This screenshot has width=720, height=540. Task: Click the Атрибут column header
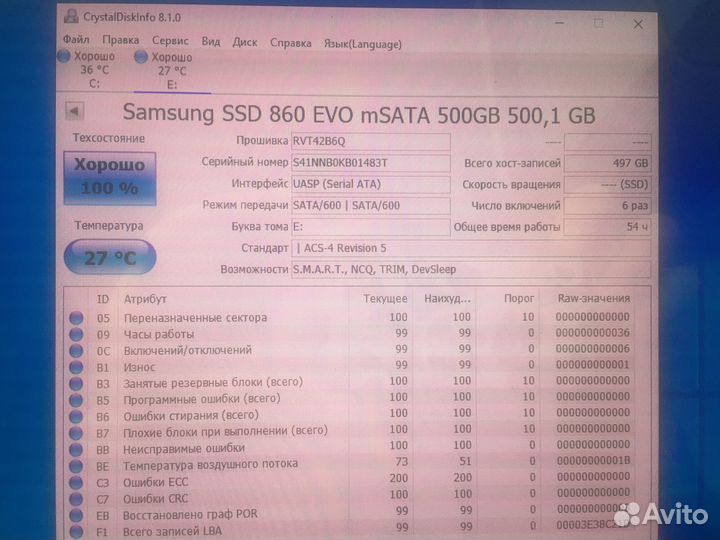coord(145,299)
